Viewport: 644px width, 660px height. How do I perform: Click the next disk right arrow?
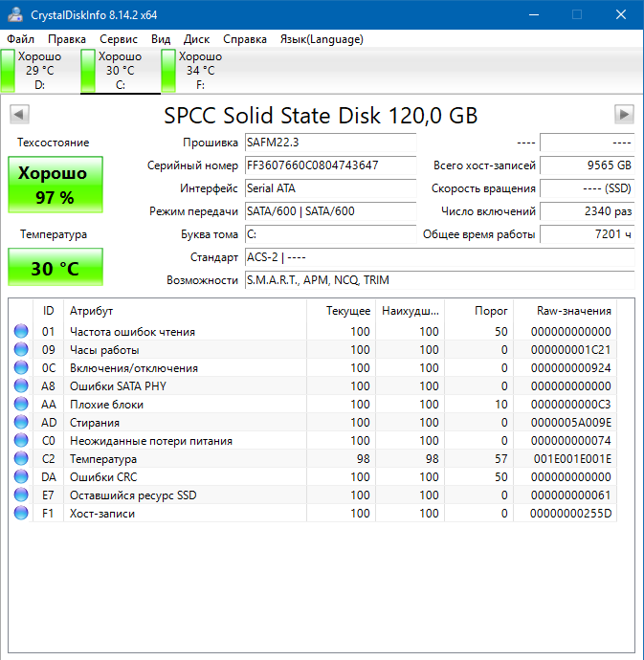pyautogui.click(x=624, y=115)
